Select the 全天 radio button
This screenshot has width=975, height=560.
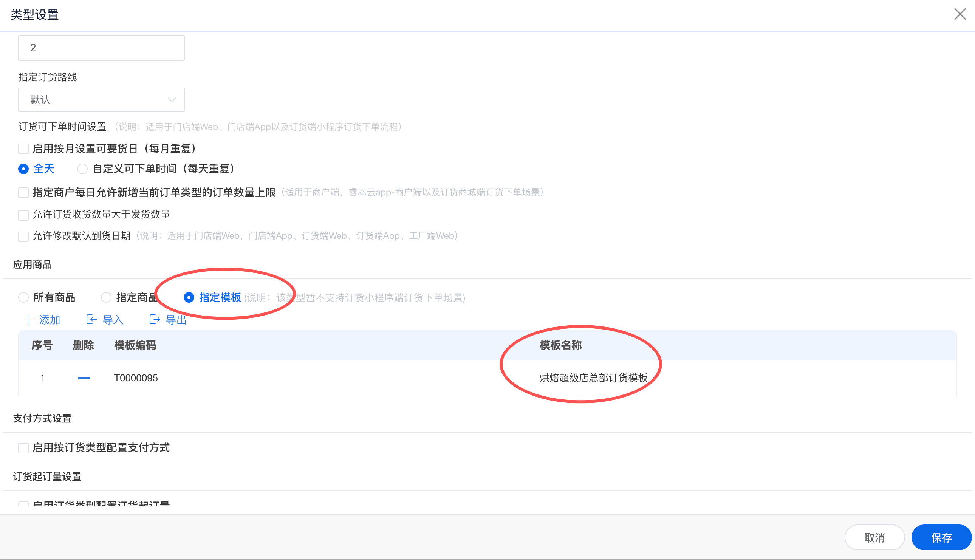pyautogui.click(x=23, y=169)
